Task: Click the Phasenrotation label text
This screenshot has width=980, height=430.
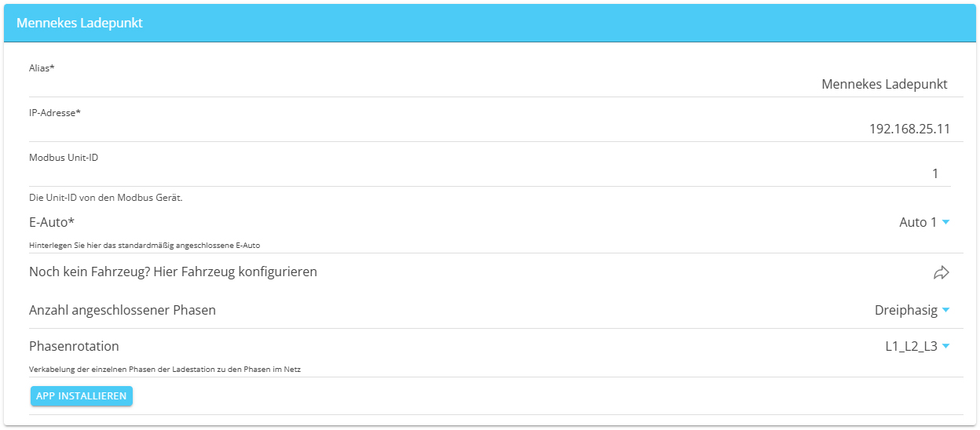Action: tap(74, 346)
